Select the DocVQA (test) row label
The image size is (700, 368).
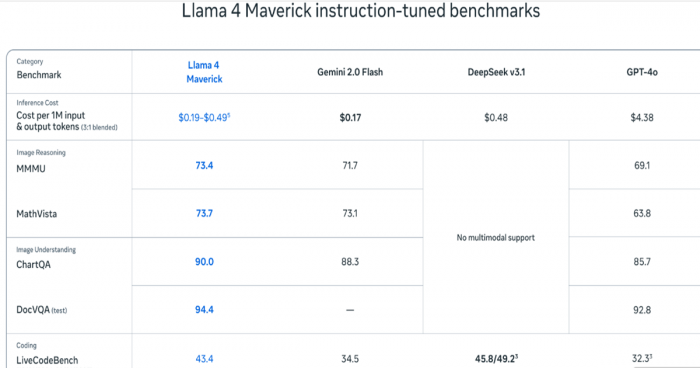pos(42,309)
